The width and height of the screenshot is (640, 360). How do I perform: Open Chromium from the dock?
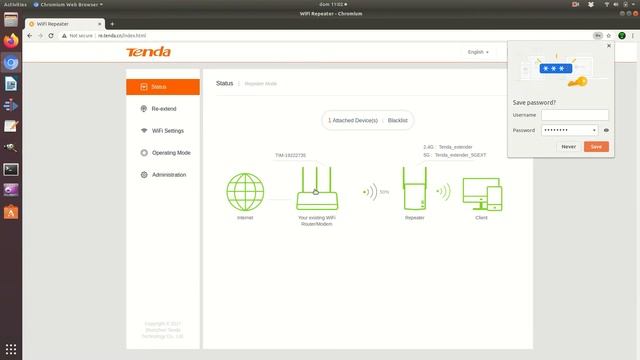coord(11,62)
